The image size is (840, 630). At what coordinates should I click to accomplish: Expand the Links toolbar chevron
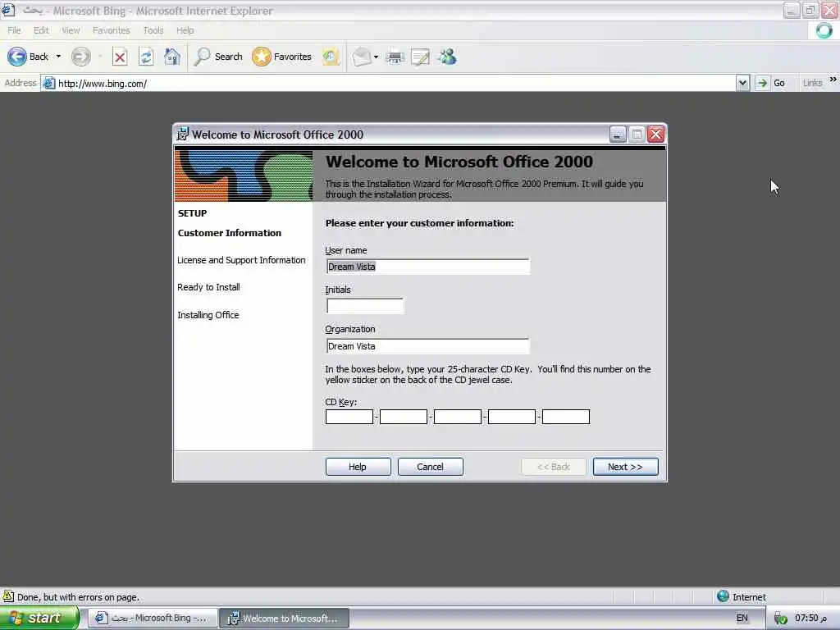(x=833, y=80)
